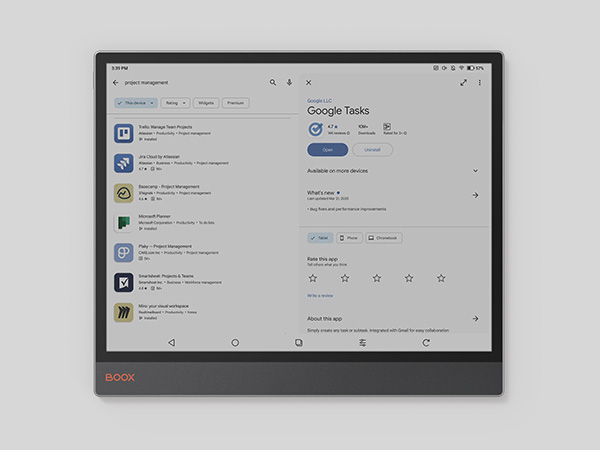Rate the app one star

point(313,278)
